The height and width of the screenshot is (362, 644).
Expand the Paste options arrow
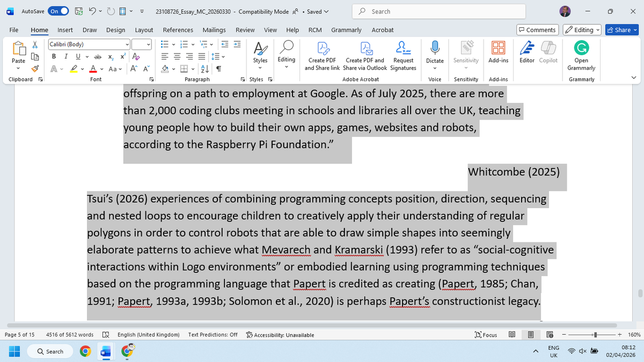(x=18, y=68)
